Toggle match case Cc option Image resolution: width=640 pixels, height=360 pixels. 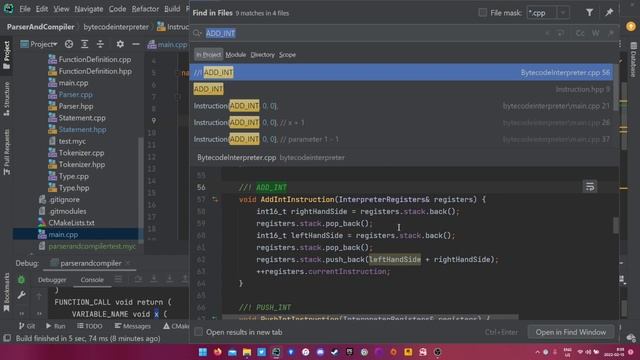pyautogui.click(x=580, y=33)
